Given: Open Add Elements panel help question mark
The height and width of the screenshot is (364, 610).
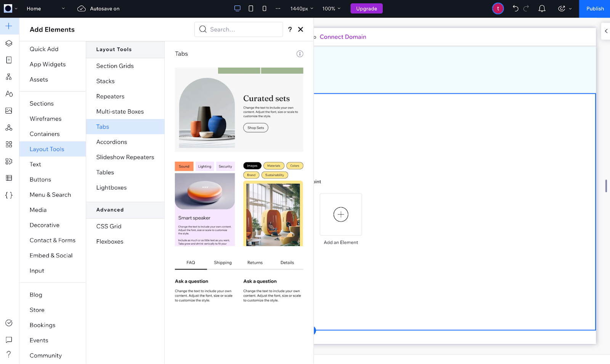Looking at the screenshot, I should click(x=290, y=29).
